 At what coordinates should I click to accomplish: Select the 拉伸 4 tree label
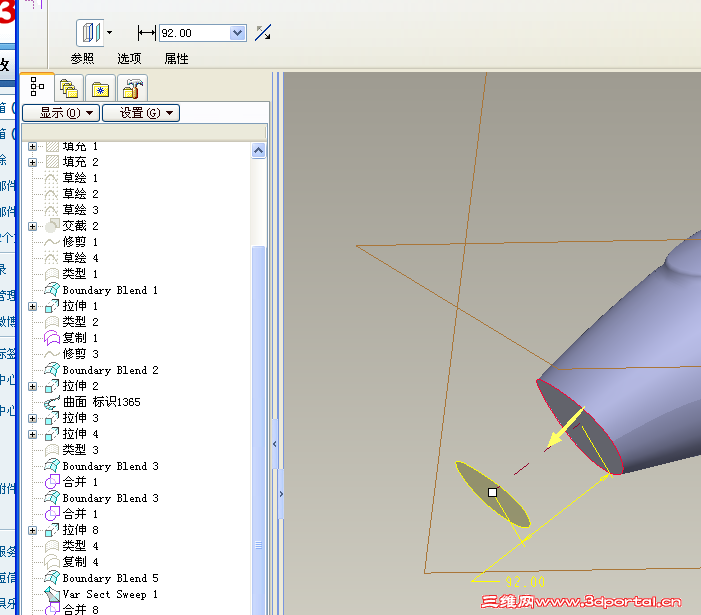coord(80,434)
